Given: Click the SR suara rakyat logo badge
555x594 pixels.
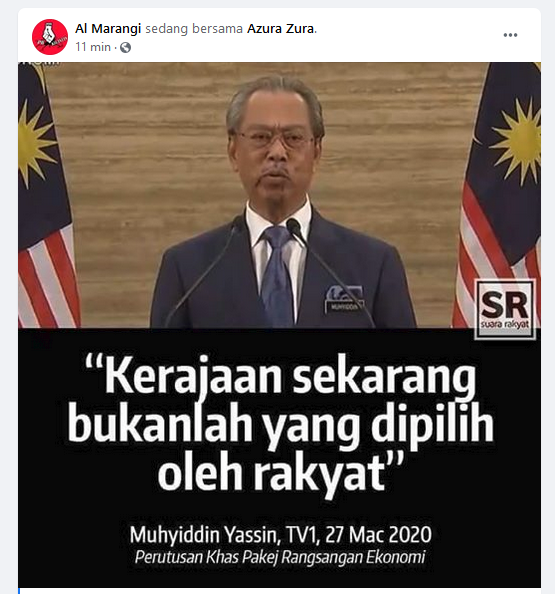Looking at the screenshot, I should point(505,309).
